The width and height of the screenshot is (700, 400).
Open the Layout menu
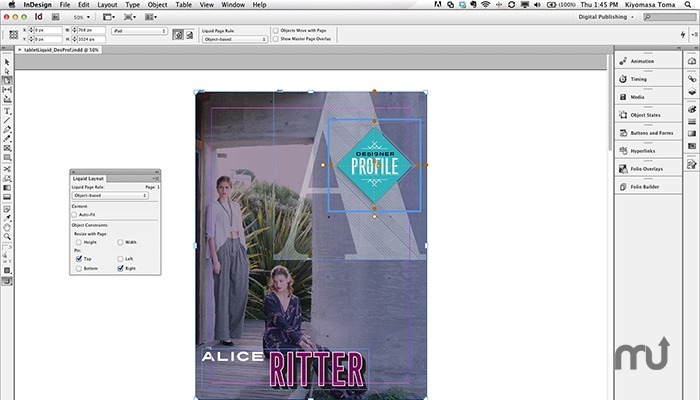(107, 4)
